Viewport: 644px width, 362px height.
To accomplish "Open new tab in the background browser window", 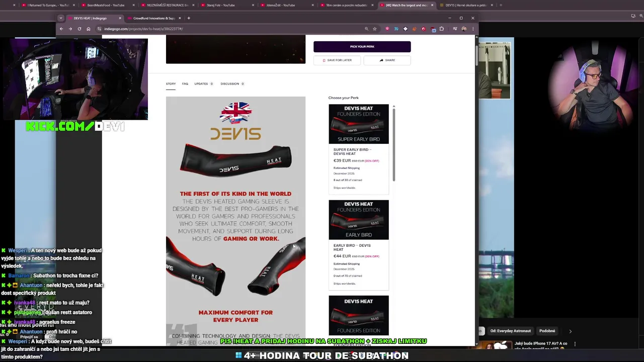I will 501,5.
